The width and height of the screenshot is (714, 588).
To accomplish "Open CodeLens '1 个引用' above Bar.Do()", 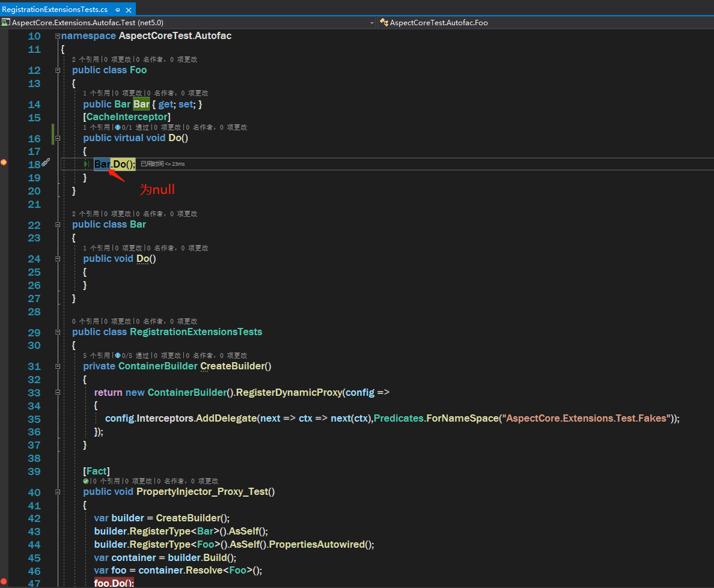I will [96, 248].
